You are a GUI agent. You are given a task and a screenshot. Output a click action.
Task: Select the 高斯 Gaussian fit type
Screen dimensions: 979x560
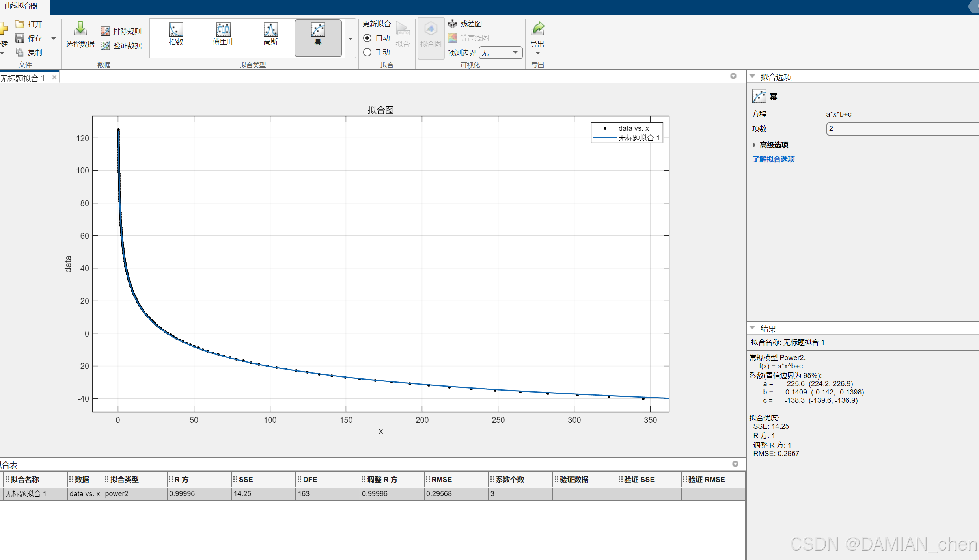point(270,34)
